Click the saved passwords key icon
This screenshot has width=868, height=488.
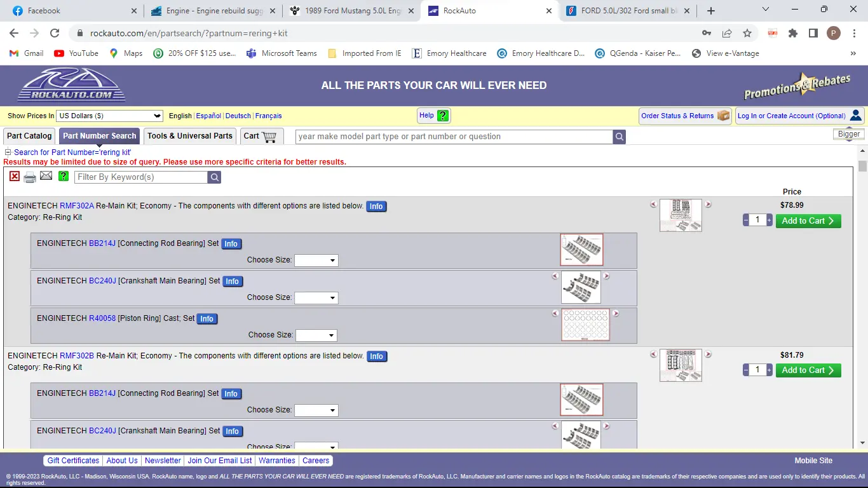[x=707, y=33]
